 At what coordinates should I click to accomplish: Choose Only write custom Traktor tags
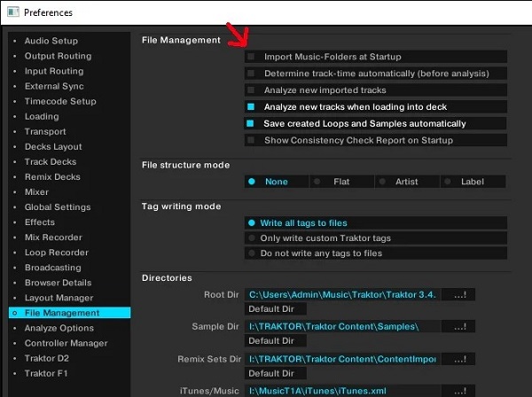click(x=376, y=238)
